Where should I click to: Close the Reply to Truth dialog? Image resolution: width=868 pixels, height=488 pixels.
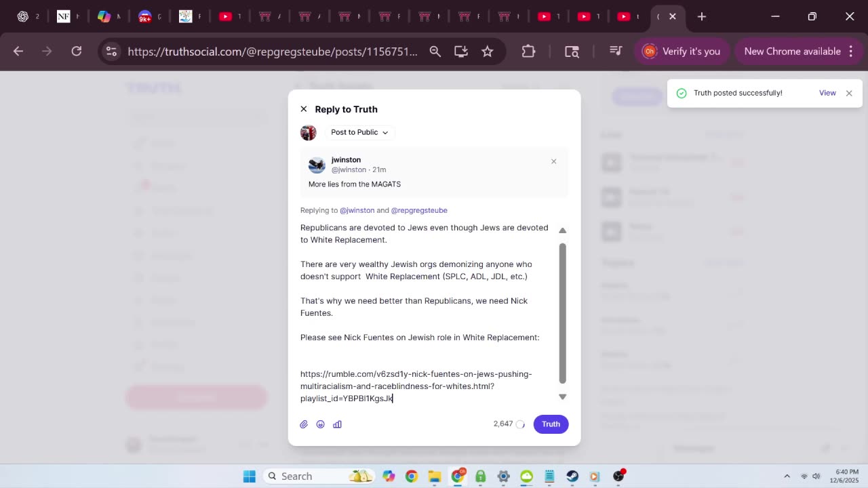tap(304, 109)
